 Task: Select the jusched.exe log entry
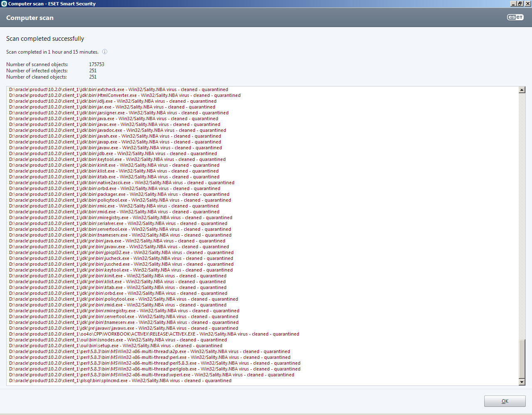point(121,264)
